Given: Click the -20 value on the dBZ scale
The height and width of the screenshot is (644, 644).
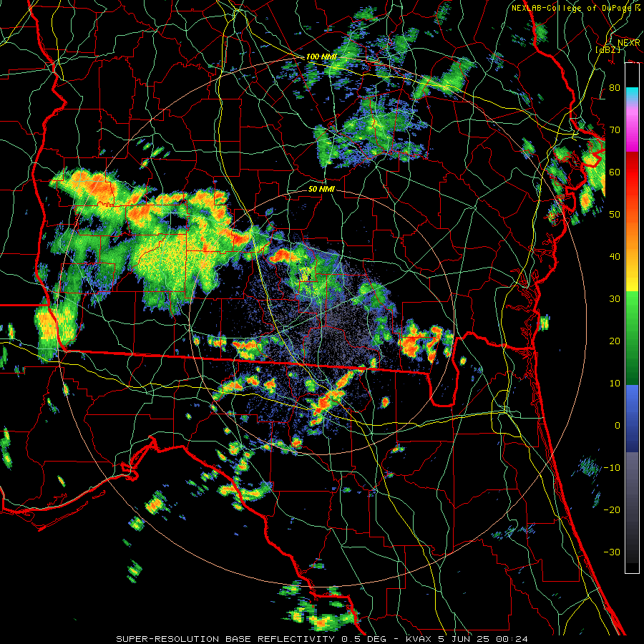Looking at the screenshot, I should tap(612, 509).
